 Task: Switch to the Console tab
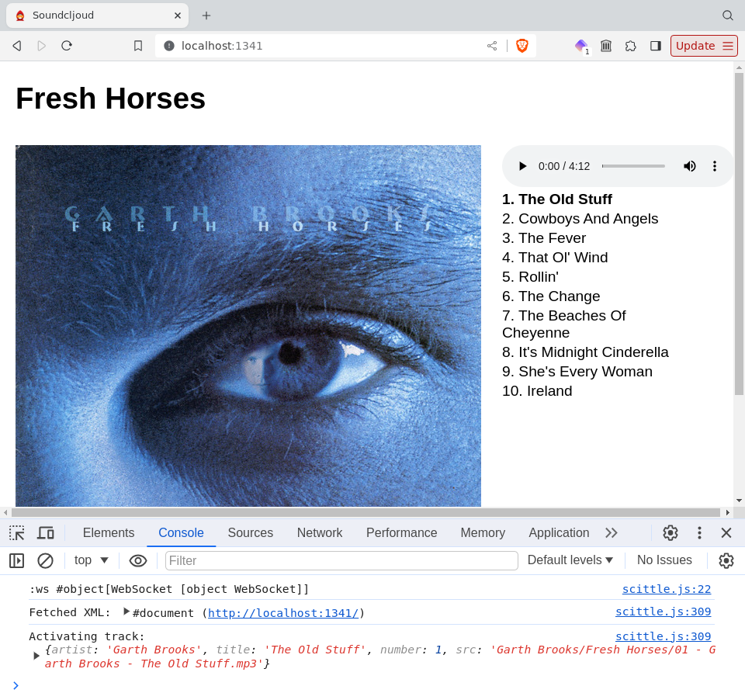click(181, 532)
